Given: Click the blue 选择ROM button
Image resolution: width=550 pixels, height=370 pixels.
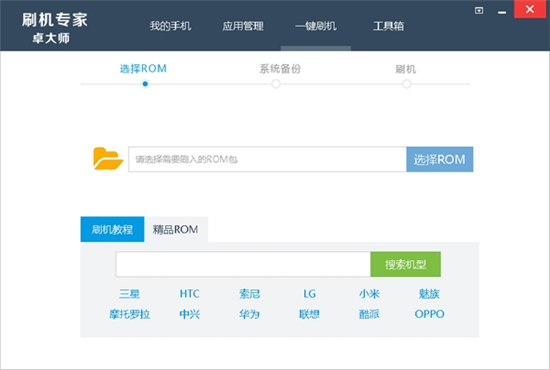Looking at the screenshot, I should coord(440,159).
